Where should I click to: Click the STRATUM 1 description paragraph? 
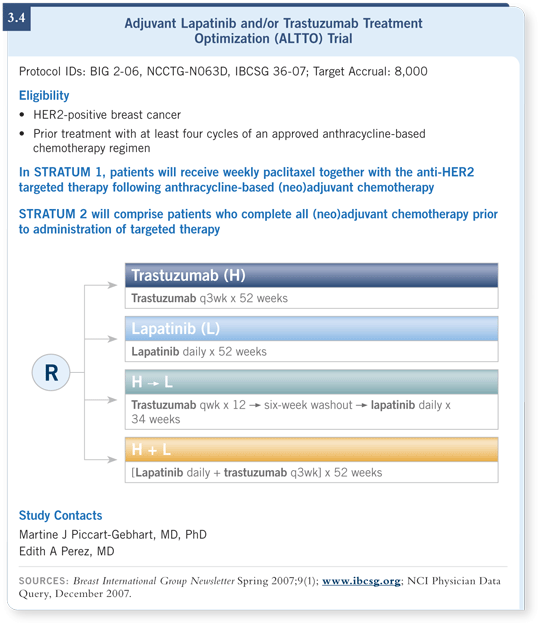pyautogui.click(x=246, y=180)
